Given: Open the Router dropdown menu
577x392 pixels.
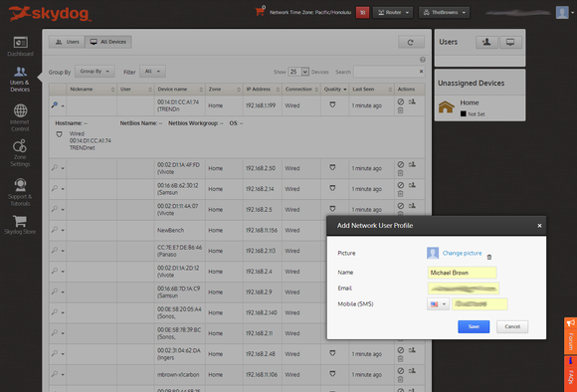Looking at the screenshot, I should [x=393, y=13].
